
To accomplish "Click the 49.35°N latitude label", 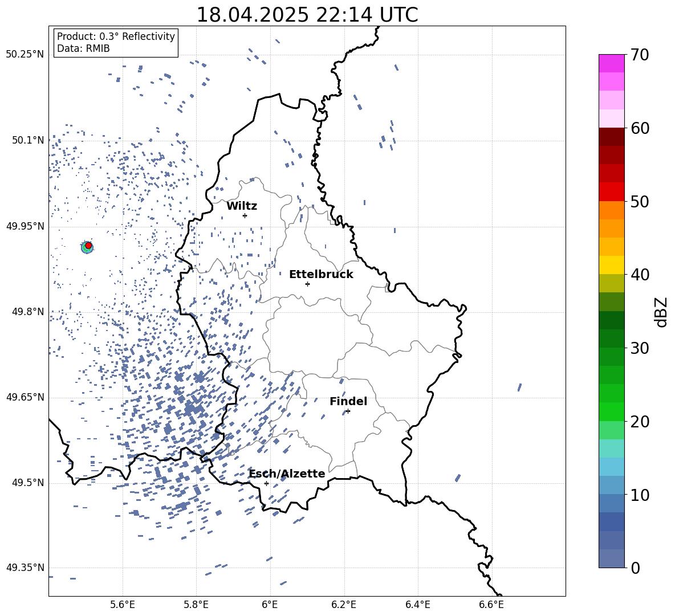I will tap(25, 568).
